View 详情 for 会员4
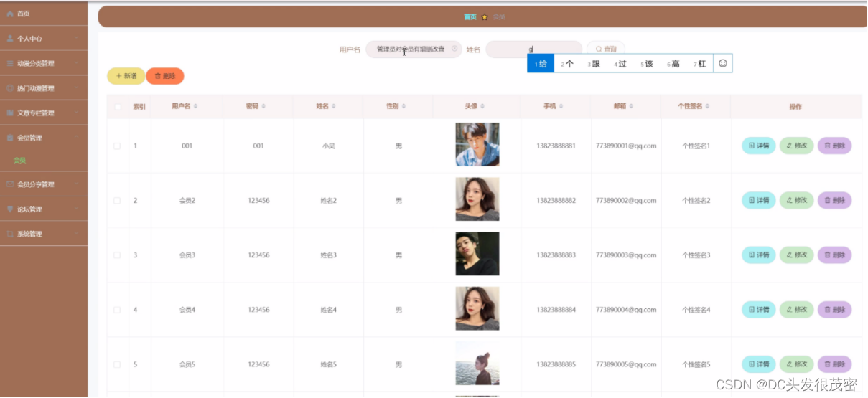The width and height of the screenshot is (868, 398). click(759, 310)
